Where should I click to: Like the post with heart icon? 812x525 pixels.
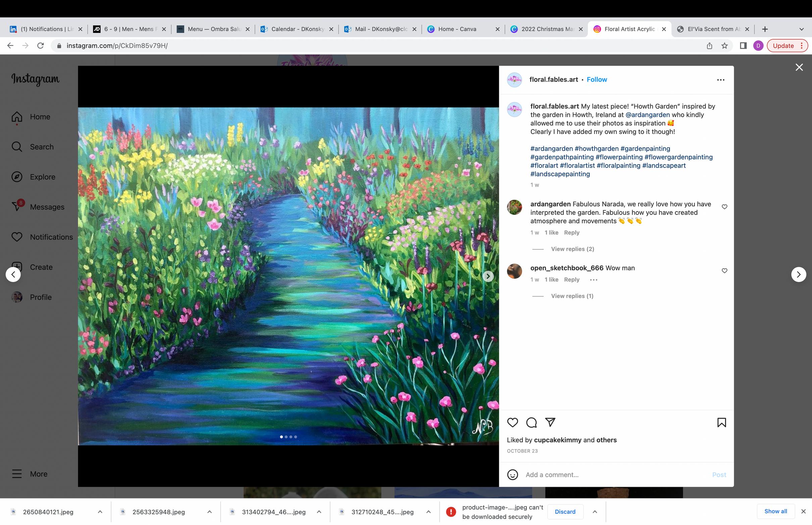click(x=512, y=422)
